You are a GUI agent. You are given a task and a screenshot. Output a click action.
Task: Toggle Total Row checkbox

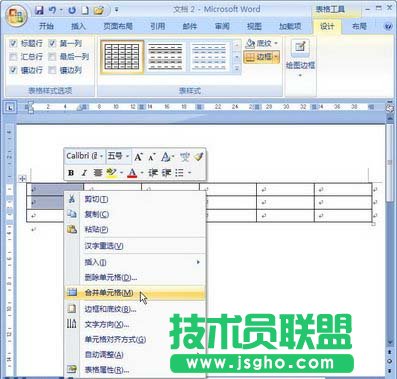pyautogui.click(x=13, y=56)
